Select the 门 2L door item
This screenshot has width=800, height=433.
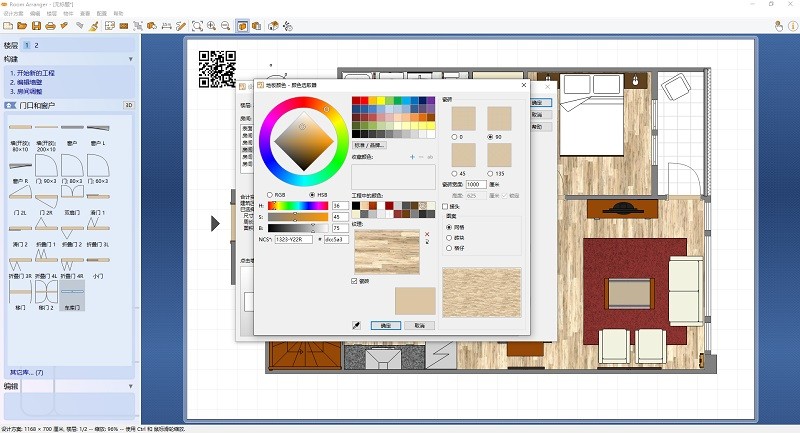coord(20,200)
